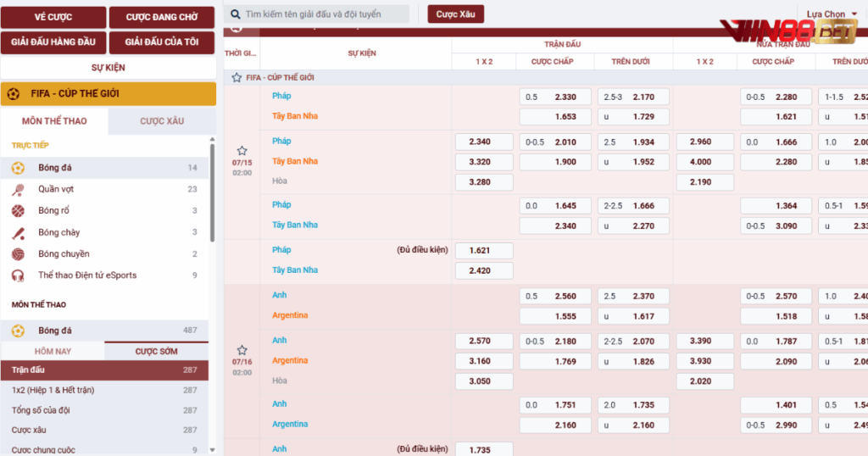The width and height of the screenshot is (868, 456).
Task: Select the CƯỢC SỚM tab
Action: point(157,352)
